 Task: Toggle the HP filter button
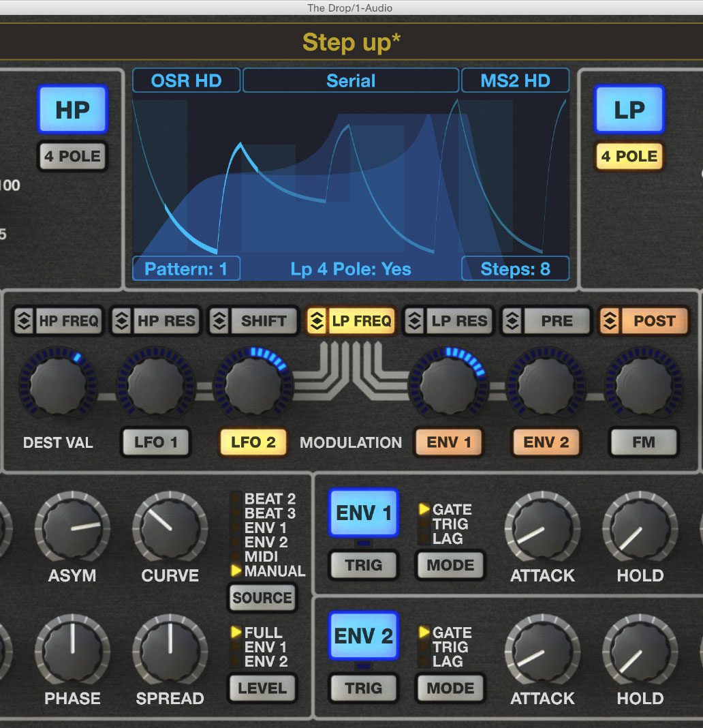pos(73,110)
